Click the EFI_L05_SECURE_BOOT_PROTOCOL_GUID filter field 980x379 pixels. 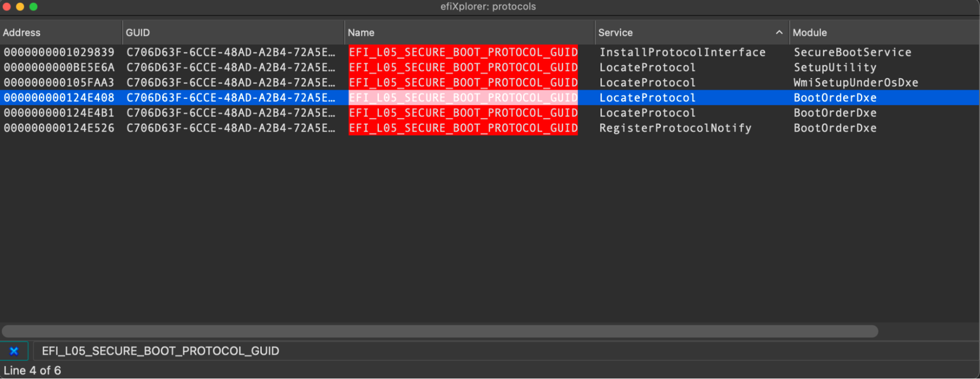pyautogui.click(x=161, y=351)
